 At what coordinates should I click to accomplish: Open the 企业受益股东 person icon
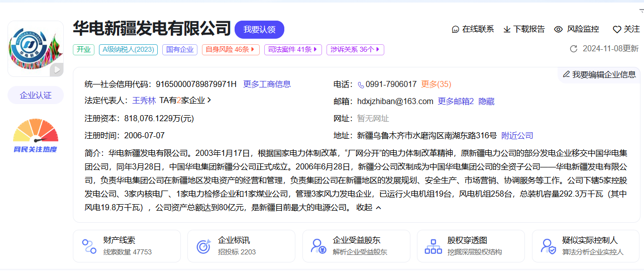[318, 246]
